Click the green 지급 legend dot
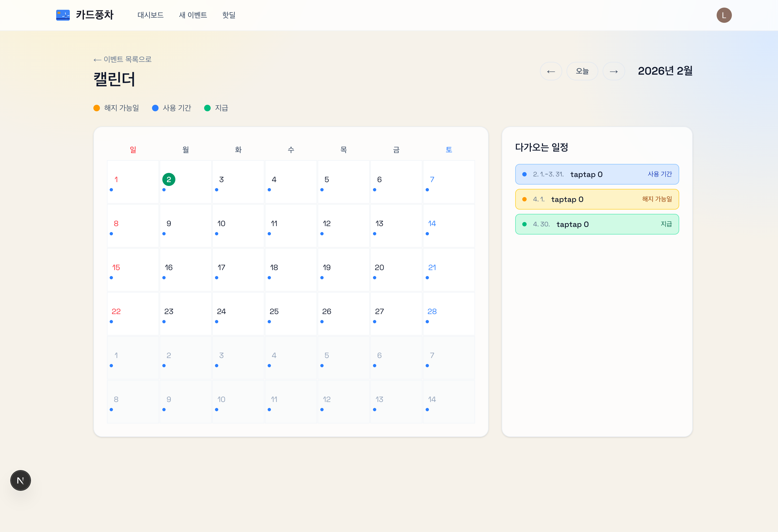 (x=207, y=108)
